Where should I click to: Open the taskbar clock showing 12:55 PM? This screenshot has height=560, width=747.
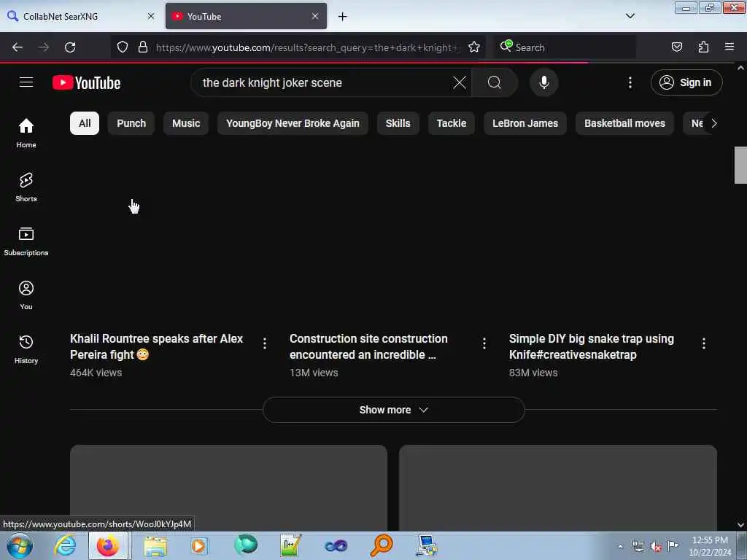pyautogui.click(x=710, y=546)
